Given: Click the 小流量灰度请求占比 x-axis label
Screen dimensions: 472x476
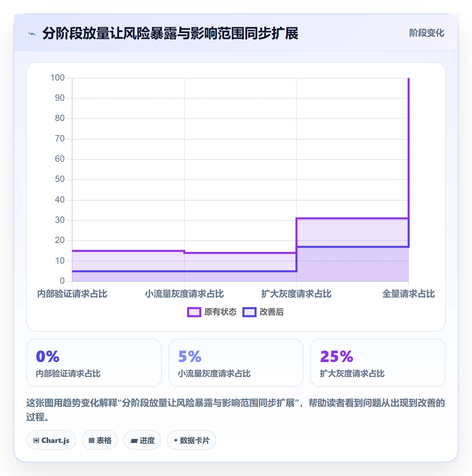Looking at the screenshot, I should click(x=184, y=294).
